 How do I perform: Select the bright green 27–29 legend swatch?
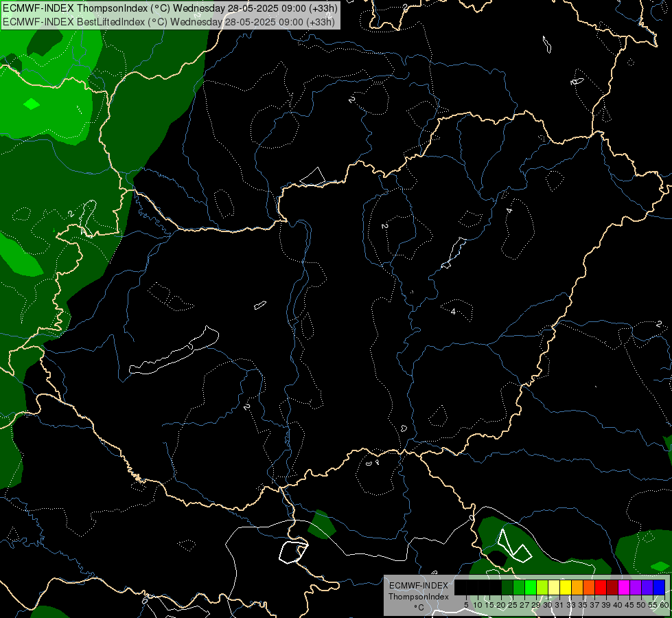pyautogui.click(x=531, y=587)
